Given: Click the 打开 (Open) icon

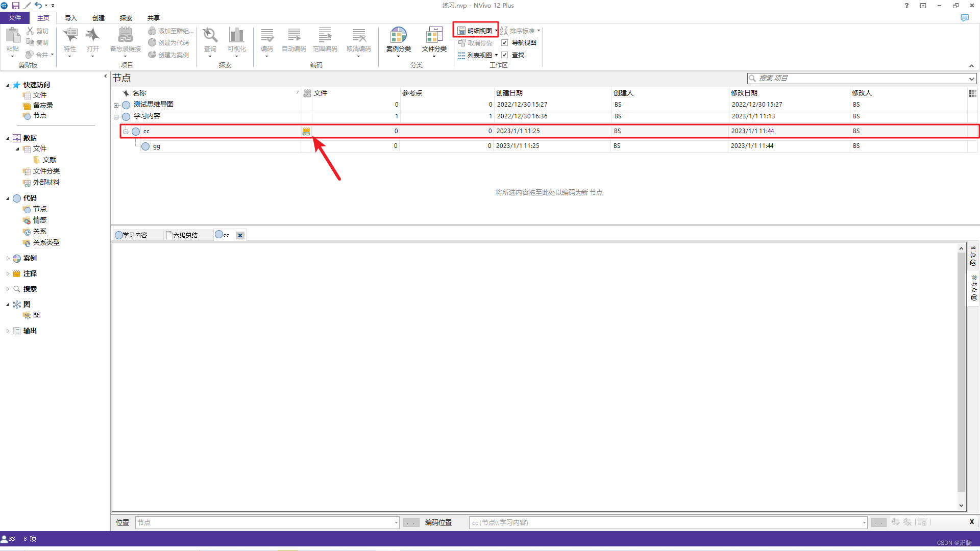Looking at the screenshot, I should point(92,35).
